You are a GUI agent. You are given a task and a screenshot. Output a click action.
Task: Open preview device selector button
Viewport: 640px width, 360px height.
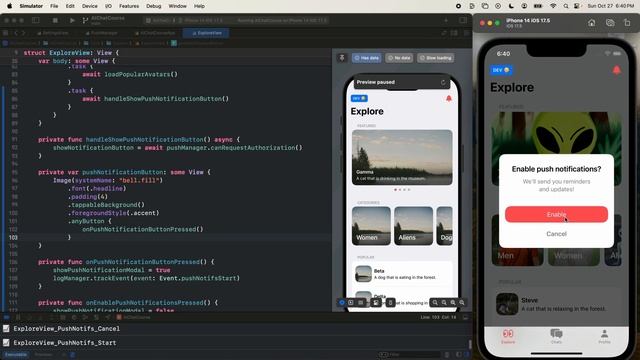pyautogui.click(x=391, y=302)
